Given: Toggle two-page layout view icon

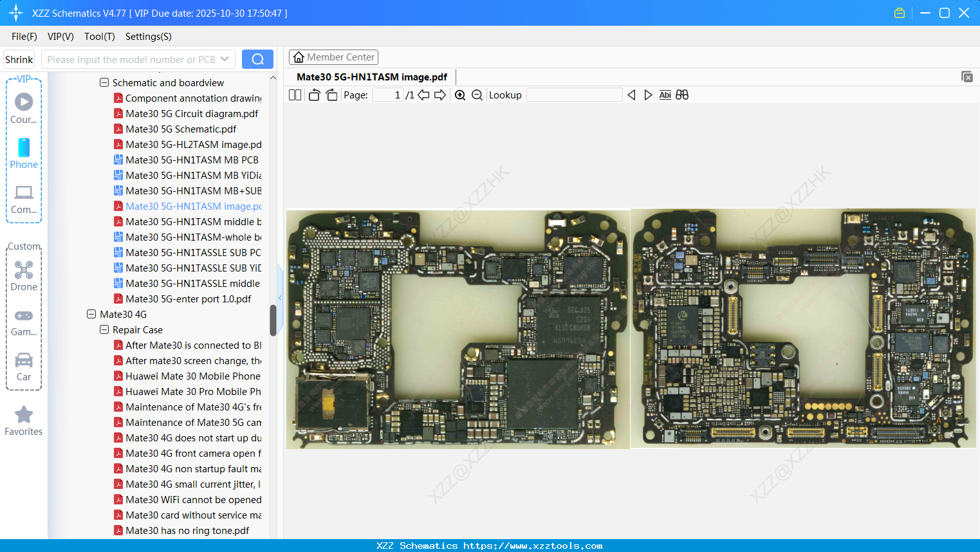Looking at the screenshot, I should pyautogui.click(x=295, y=95).
